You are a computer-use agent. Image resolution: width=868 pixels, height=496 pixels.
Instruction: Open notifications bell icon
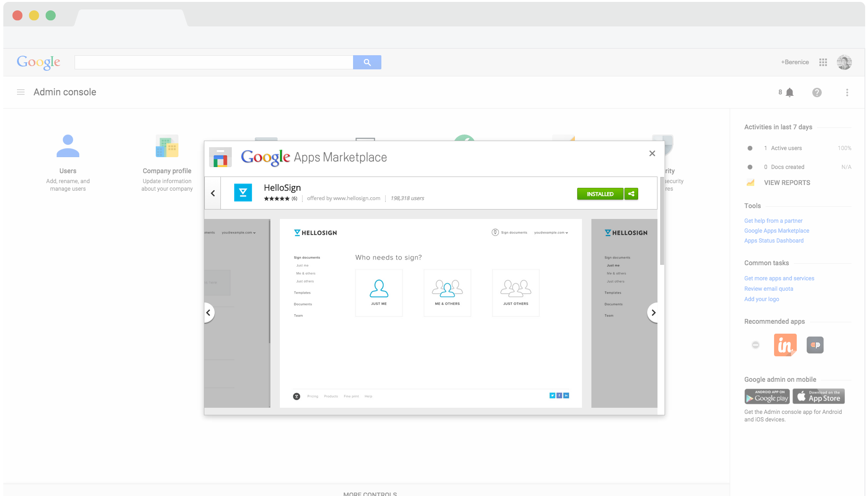pyautogui.click(x=790, y=92)
